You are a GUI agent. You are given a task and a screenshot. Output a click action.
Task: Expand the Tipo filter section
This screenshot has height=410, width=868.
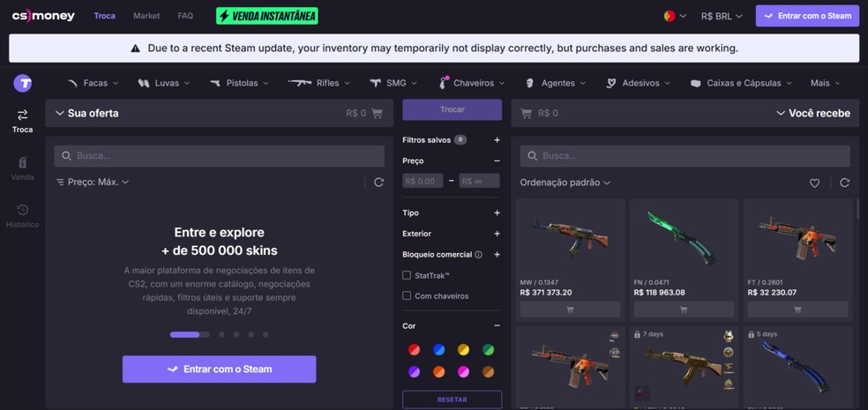pyautogui.click(x=498, y=212)
